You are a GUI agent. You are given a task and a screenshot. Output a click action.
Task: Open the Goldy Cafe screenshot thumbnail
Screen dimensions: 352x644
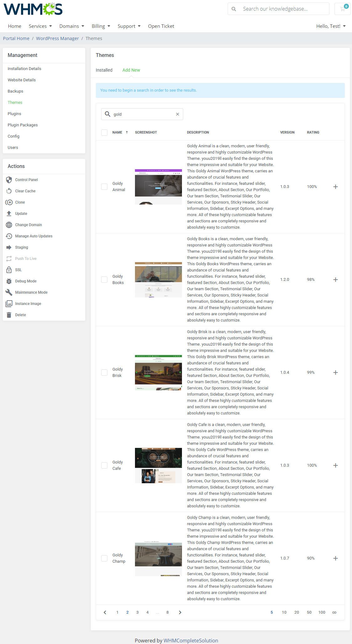point(158,465)
